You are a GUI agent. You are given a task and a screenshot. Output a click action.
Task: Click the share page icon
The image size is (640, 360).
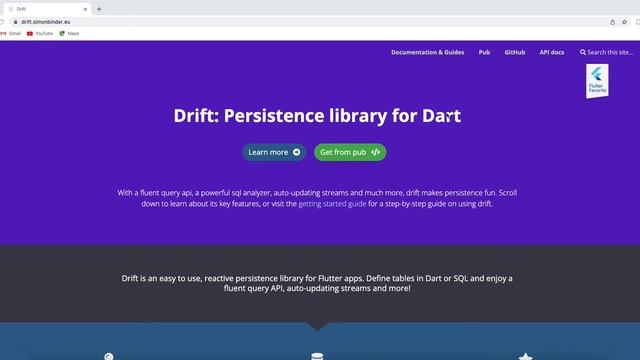click(612, 22)
